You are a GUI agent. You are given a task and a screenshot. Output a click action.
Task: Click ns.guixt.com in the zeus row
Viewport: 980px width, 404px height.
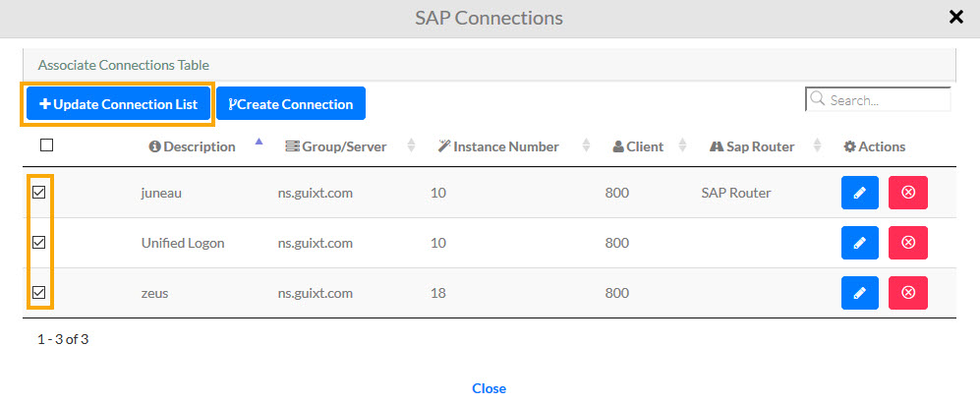(x=316, y=293)
